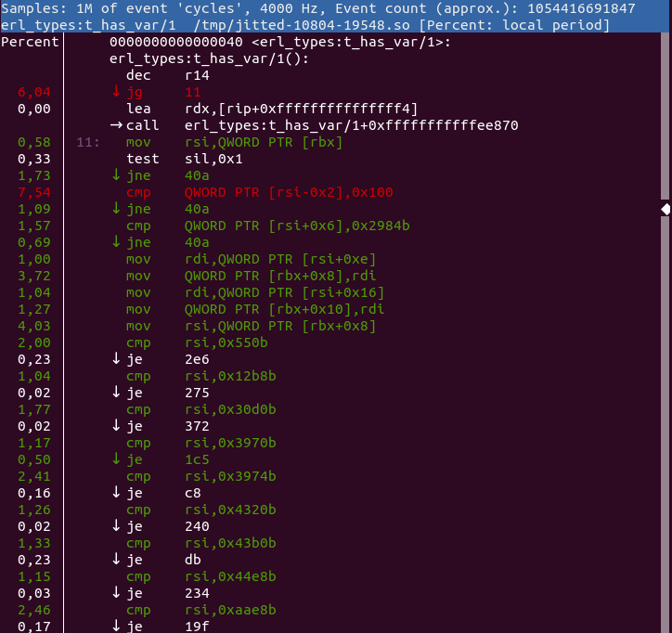Screen dimensions: 672x633
Task: Click the white scrollbar position marker
Action: tap(666, 210)
